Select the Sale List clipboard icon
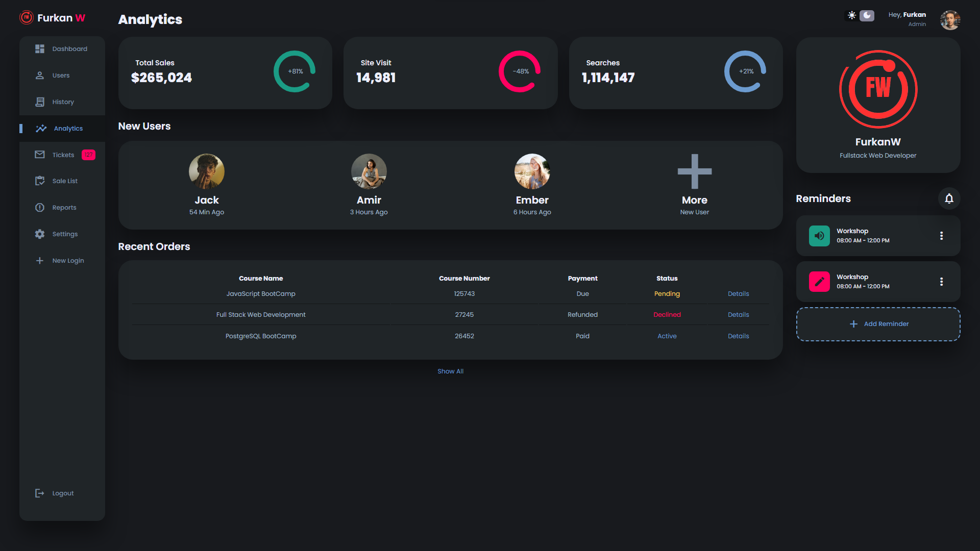The width and height of the screenshot is (980, 551). [x=40, y=181]
